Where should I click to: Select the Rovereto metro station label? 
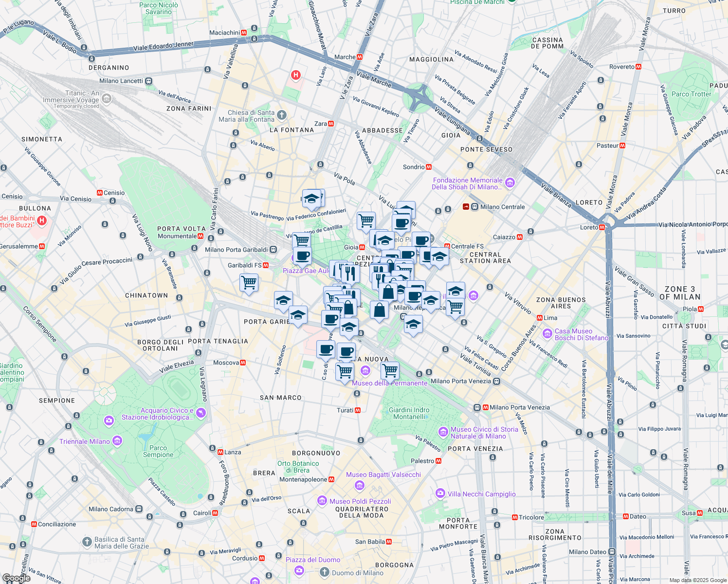[622, 67]
